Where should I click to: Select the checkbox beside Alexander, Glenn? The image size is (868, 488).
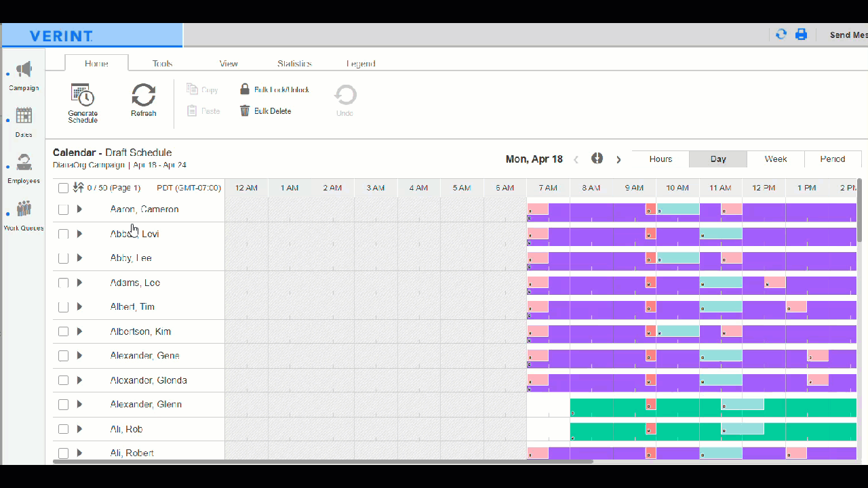[x=63, y=404]
